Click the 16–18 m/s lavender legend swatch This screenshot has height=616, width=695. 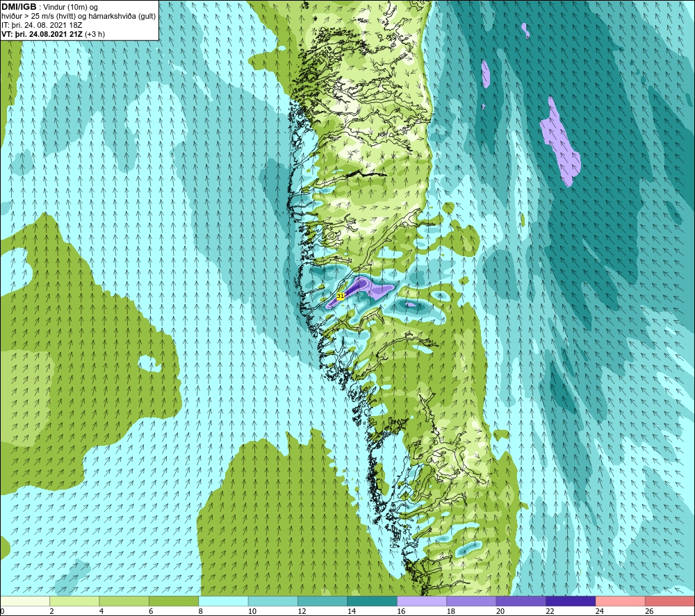pyautogui.click(x=422, y=601)
